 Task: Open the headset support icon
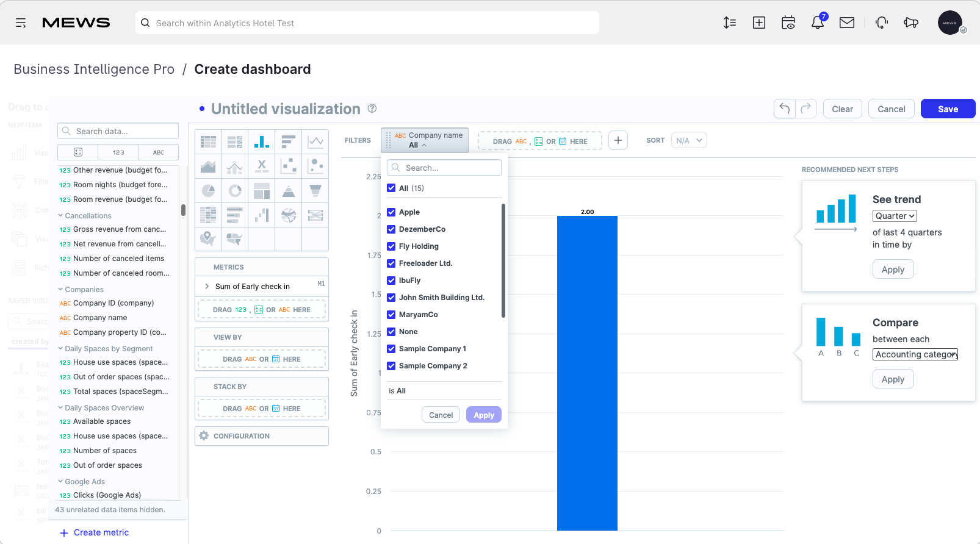pos(882,23)
